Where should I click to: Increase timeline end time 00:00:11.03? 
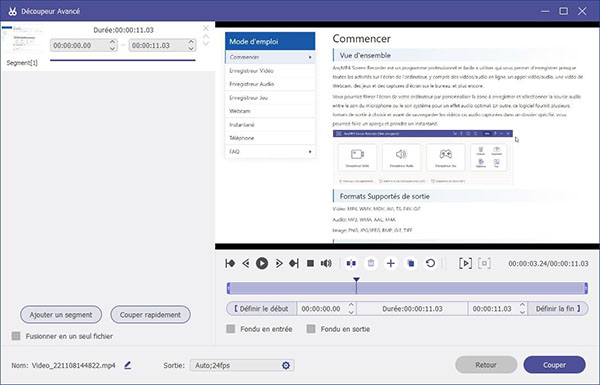pos(522,305)
